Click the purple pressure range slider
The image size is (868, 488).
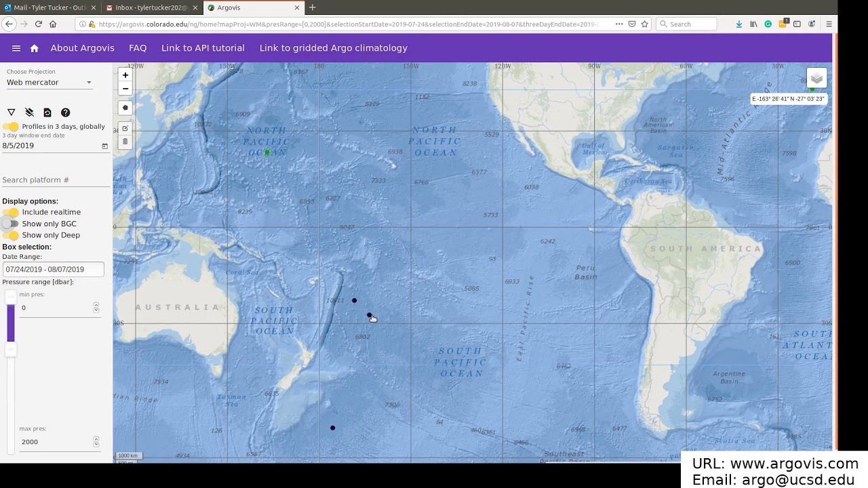11,323
